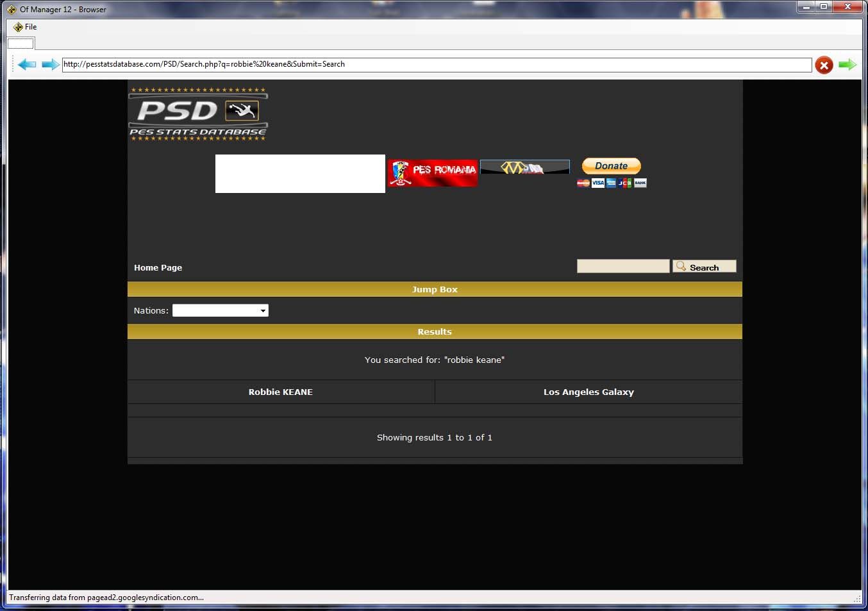Expand the Nations dropdown
Screen dimensions: 868x611
pos(220,311)
